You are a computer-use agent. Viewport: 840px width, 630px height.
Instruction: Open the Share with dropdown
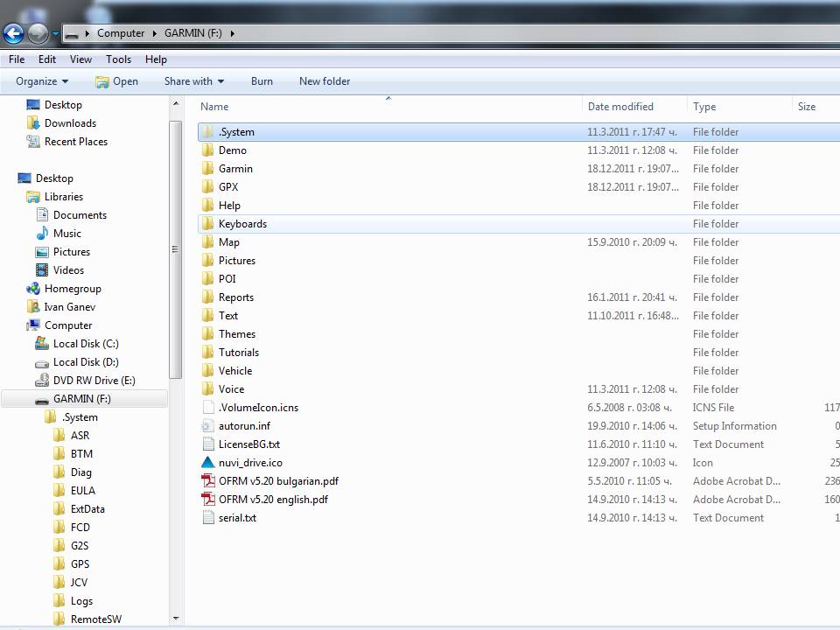pyautogui.click(x=193, y=81)
